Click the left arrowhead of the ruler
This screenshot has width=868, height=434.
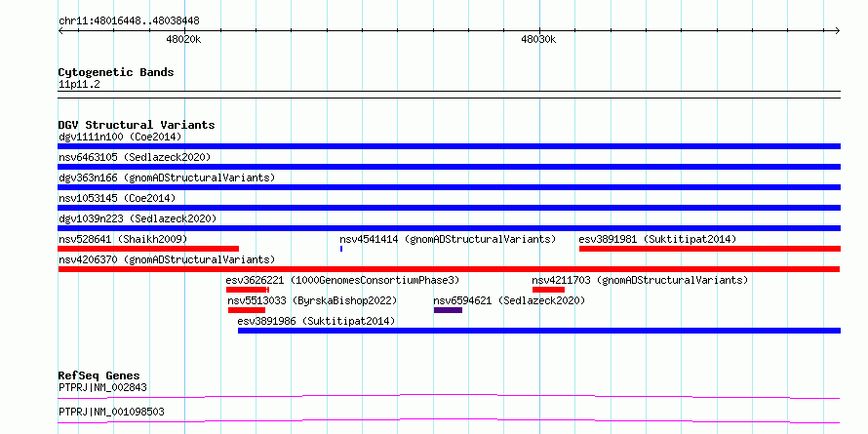pos(60,30)
